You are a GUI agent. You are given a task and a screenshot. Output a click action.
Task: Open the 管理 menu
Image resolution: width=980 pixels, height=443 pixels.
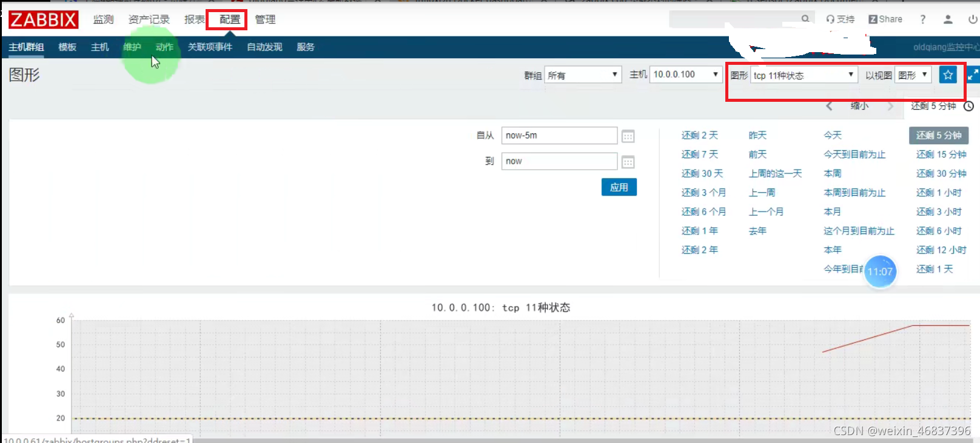coord(265,19)
